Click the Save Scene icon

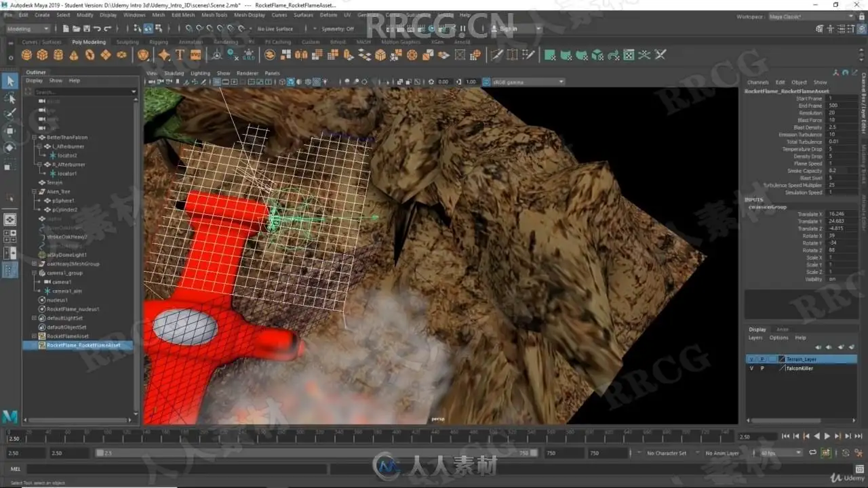[86, 29]
